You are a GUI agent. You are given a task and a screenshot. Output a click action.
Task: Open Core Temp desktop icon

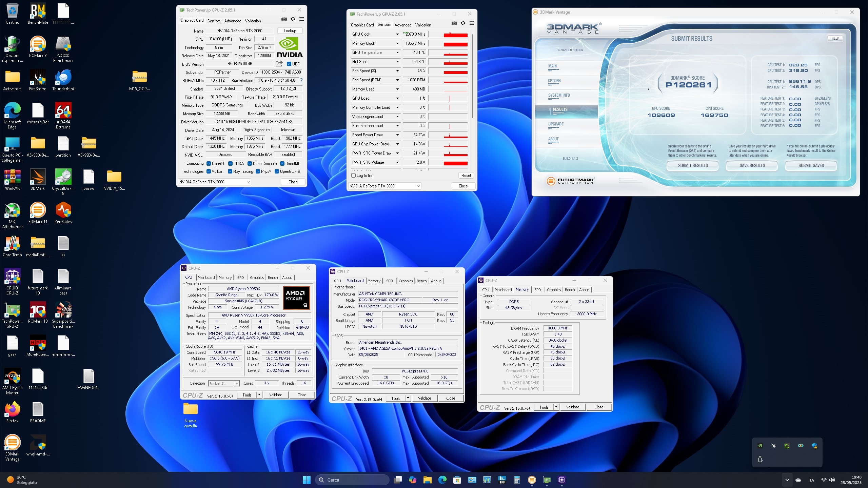(x=13, y=246)
